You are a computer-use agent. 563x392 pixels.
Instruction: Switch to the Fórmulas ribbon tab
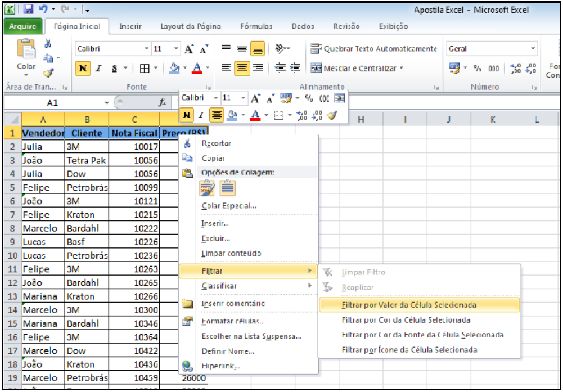click(x=256, y=26)
